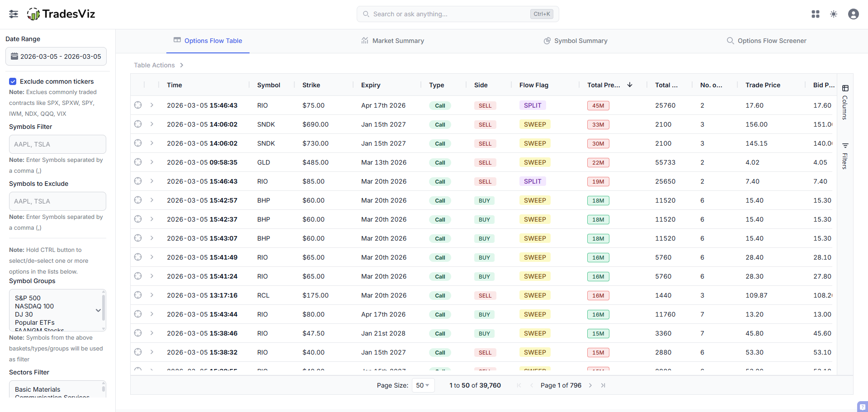This screenshot has height=412, width=868.
Task: Open the Symbol Groups dropdown arrow
Action: [98, 310]
